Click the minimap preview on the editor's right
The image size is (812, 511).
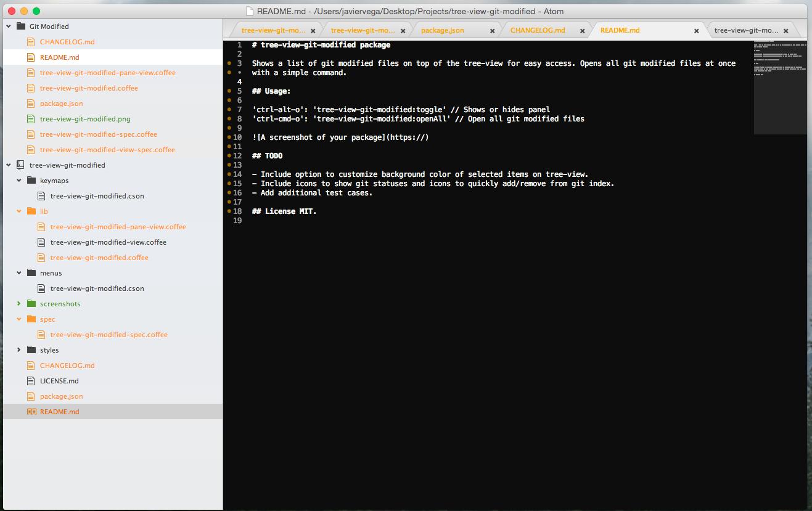click(x=780, y=88)
